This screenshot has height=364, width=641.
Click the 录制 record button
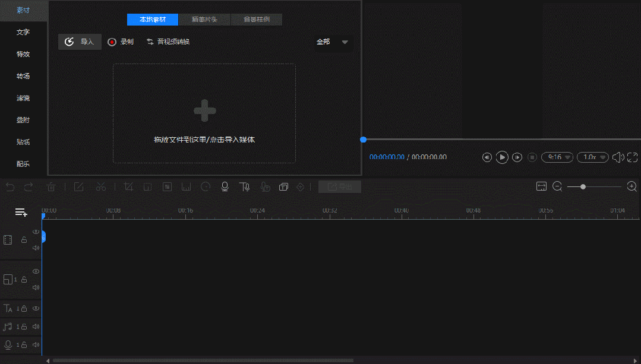click(x=121, y=42)
